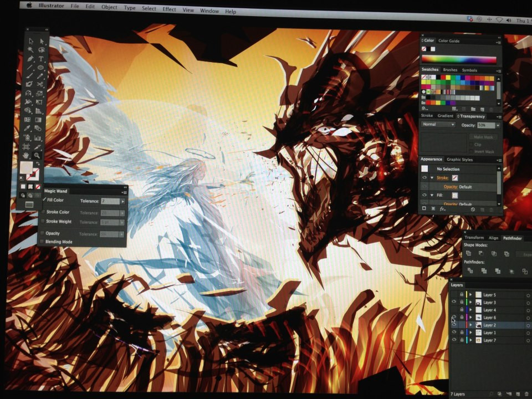This screenshot has height=399, width=532.
Task: Enable the Stroke Weight checkbox
Action: (x=43, y=221)
